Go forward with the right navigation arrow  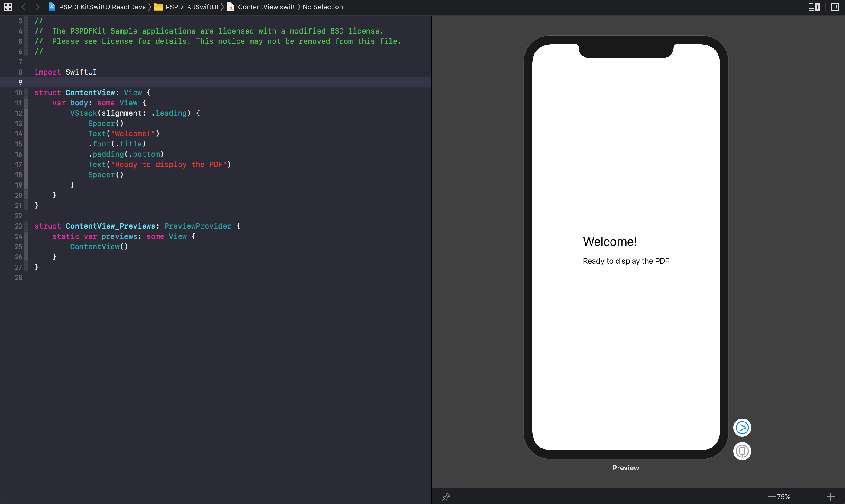[x=37, y=7]
